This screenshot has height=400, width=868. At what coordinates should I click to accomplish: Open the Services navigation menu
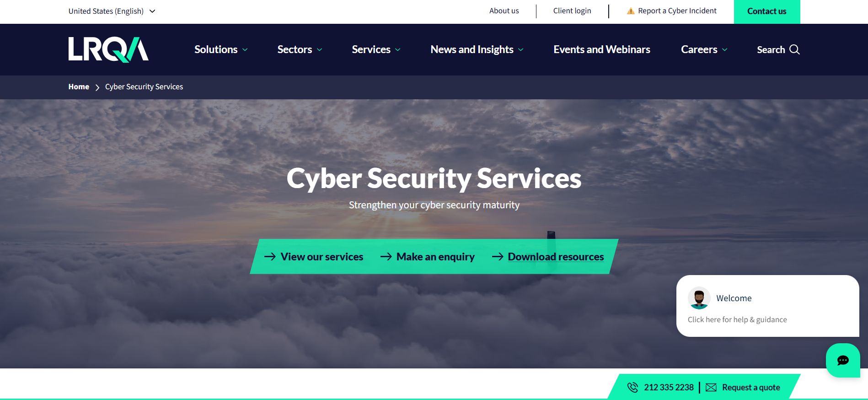click(x=376, y=49)
